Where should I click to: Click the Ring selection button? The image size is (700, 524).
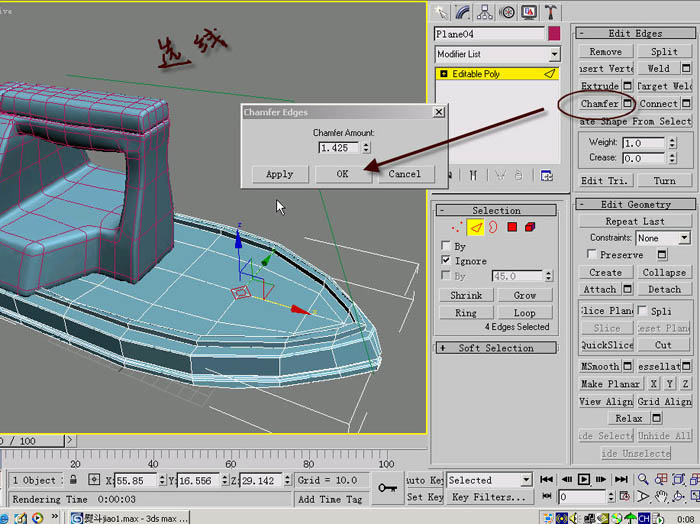click(466, 313)
